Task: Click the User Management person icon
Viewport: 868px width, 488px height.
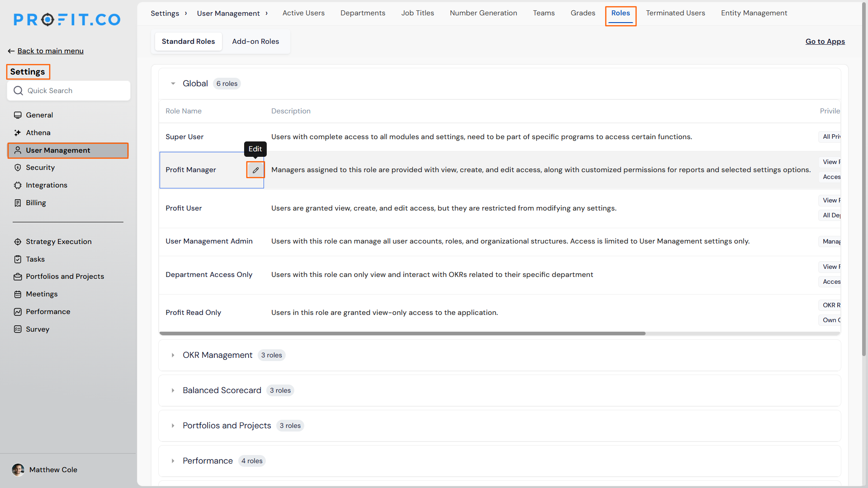Action: coord(18,150)
